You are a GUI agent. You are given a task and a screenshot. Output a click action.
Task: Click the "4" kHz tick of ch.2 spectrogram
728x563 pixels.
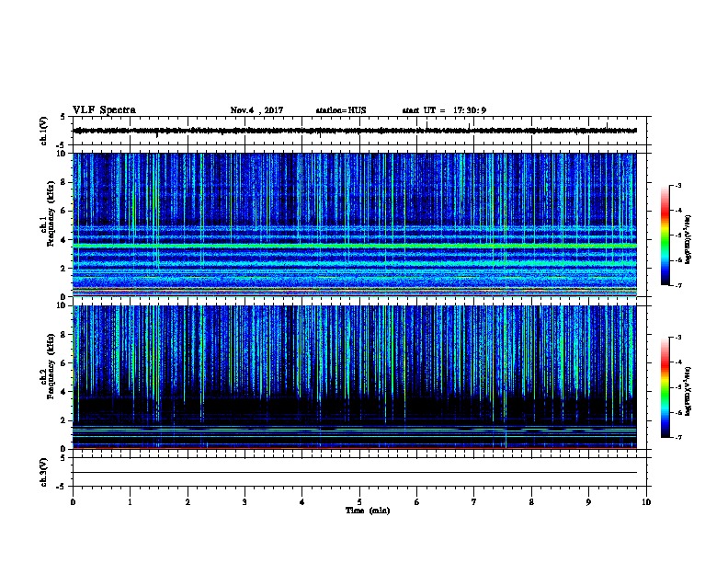[x=64, y=392]
